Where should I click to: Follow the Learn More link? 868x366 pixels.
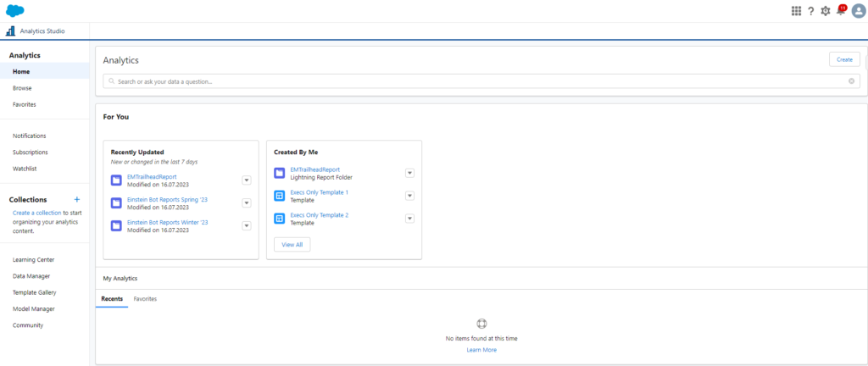coord(481,350)
